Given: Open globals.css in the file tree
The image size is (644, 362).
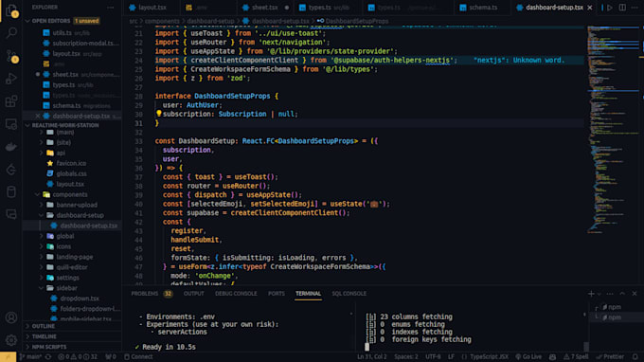Looking at the screenshot, I should pyautogui.click(x=72, y=173).
